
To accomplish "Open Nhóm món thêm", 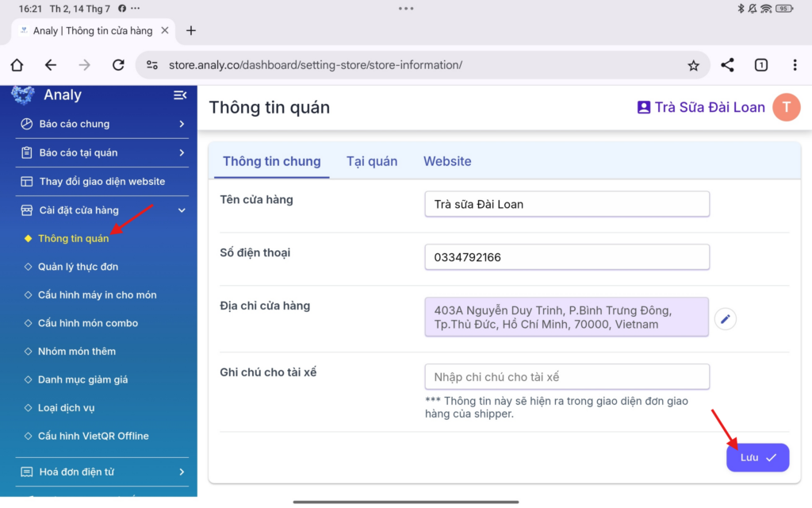I will (77, 352).
